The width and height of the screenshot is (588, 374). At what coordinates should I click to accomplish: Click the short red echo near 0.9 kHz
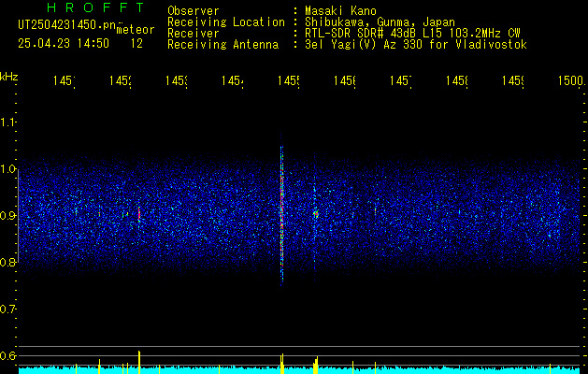click(139, 214)
